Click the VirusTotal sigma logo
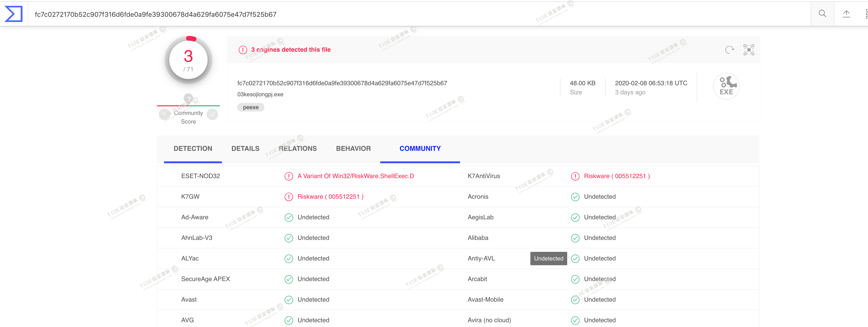Viewport: 868px width, 327px height. 13,14
